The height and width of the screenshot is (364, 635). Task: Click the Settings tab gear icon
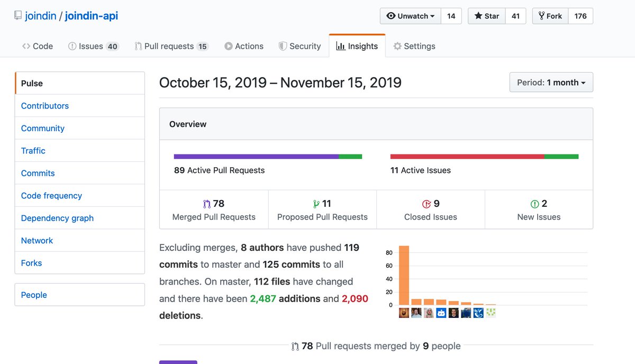397,46
